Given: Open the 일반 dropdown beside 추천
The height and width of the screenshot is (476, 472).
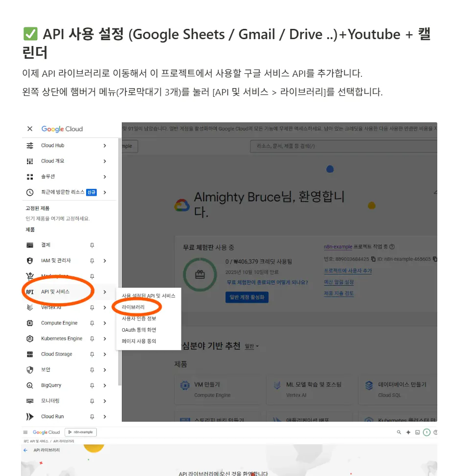Looking at the screenshot, I should [251, 346].
